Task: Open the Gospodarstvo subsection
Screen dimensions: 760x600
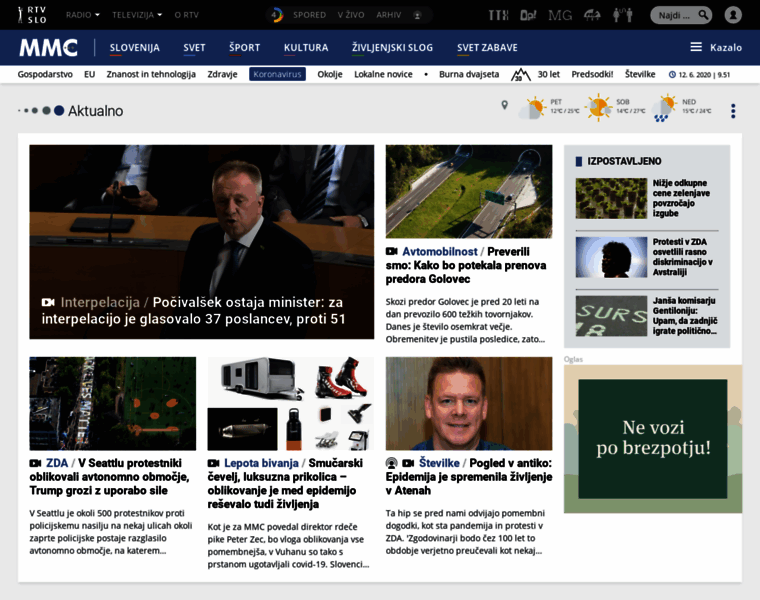Action: pyautogui.click(x=45, y=74)
